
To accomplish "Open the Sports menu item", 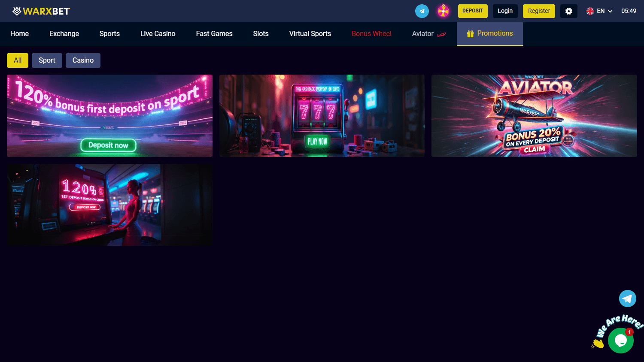I will point(109,34).
